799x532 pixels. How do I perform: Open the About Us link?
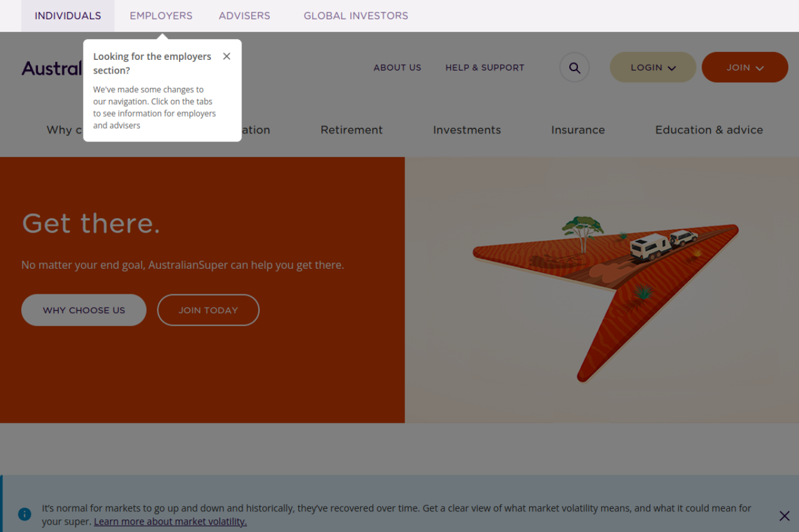(x=397, y=67)
